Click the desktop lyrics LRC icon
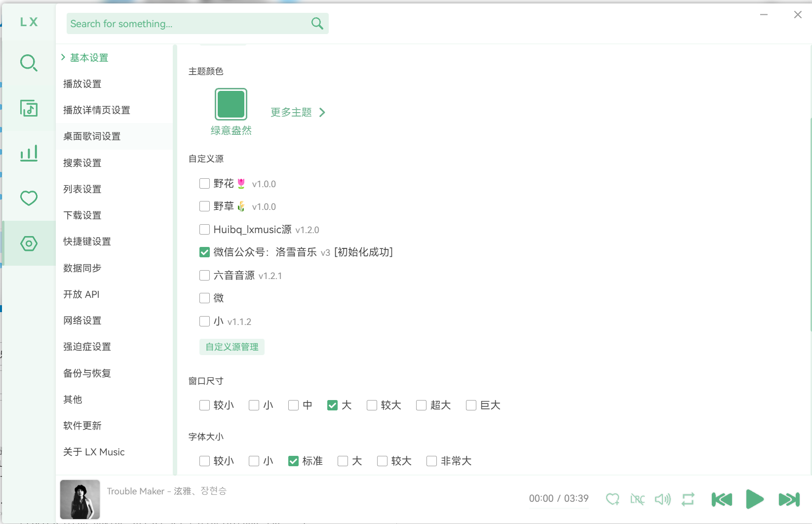This screenshot has width=812, height=524. coord(637,499)
